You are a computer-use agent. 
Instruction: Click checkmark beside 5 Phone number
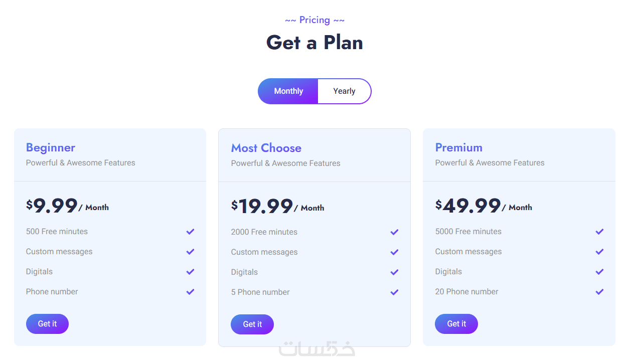pos(394,292)
